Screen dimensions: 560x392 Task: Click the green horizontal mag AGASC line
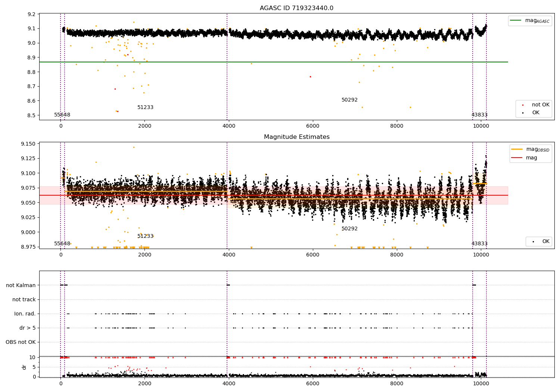pos(274,62)
